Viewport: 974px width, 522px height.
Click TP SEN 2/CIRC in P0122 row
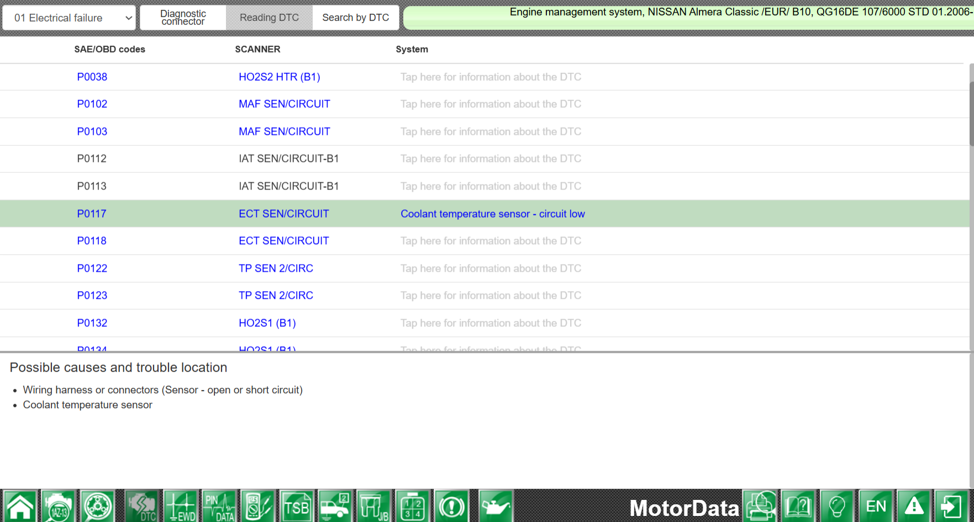276,268
